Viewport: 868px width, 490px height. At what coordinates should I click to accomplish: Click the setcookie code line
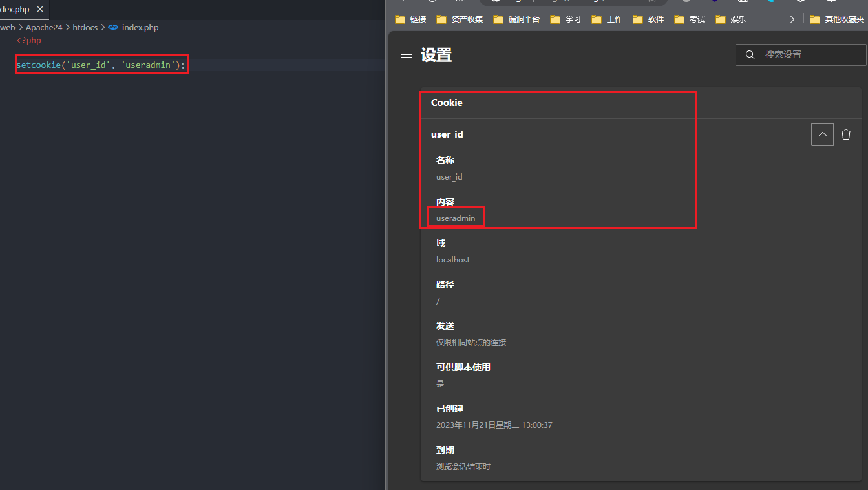coord(101,65)
